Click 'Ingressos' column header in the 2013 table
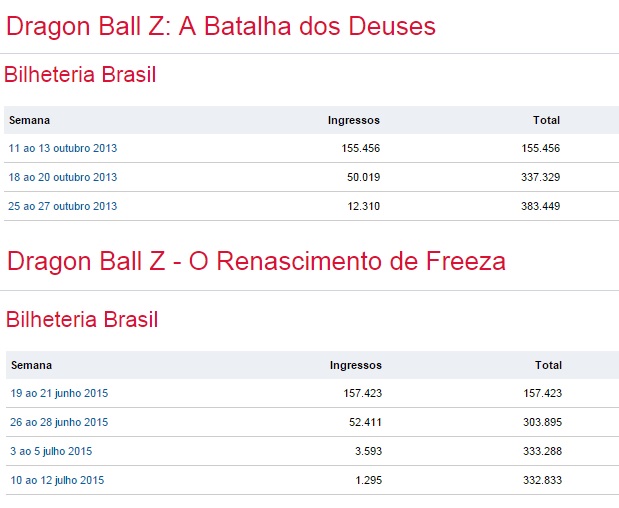619x508 pixels. [354, 120]
